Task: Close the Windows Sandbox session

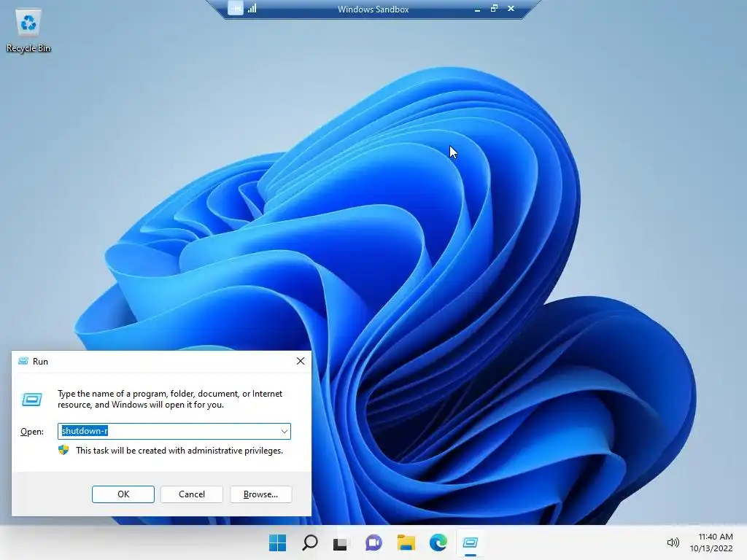Action: pos(511,8)
